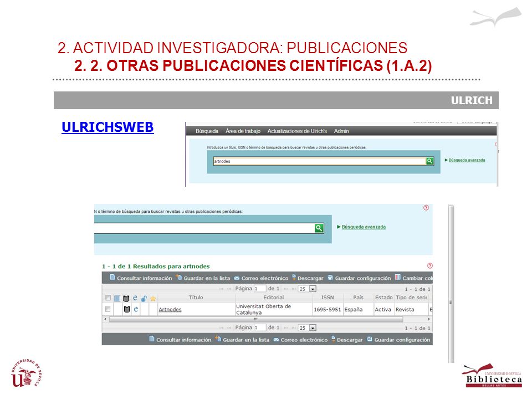Viewport: 532px width, 399px height.
Task: Open the Búsqueda menu
Action: [207, 131]
